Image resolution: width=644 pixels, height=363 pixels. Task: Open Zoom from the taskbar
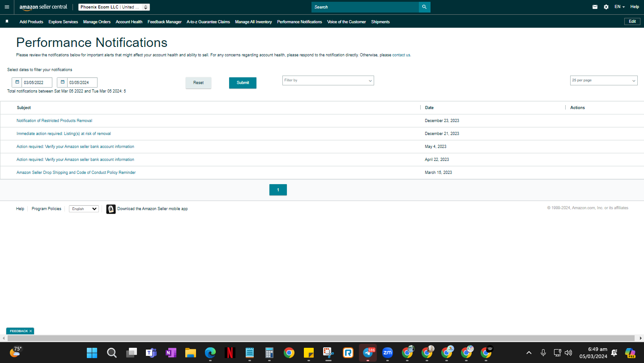pos(388,353)
